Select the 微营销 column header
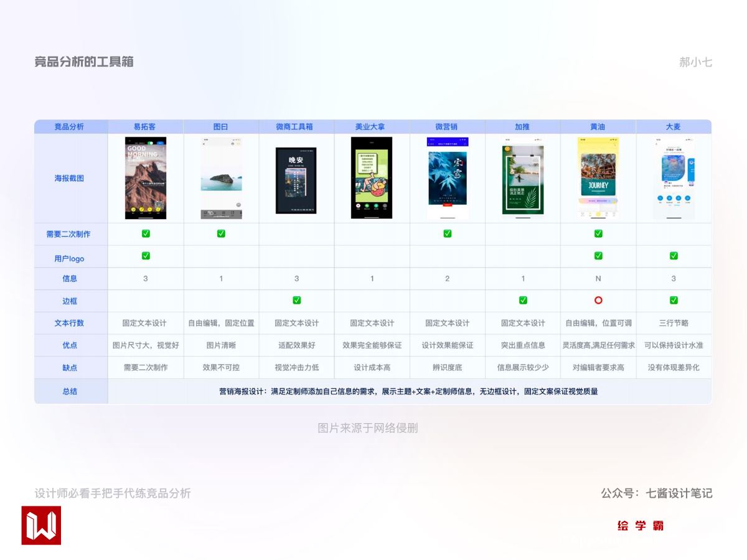Screen dimensions: 747x560 pos(446,126)
